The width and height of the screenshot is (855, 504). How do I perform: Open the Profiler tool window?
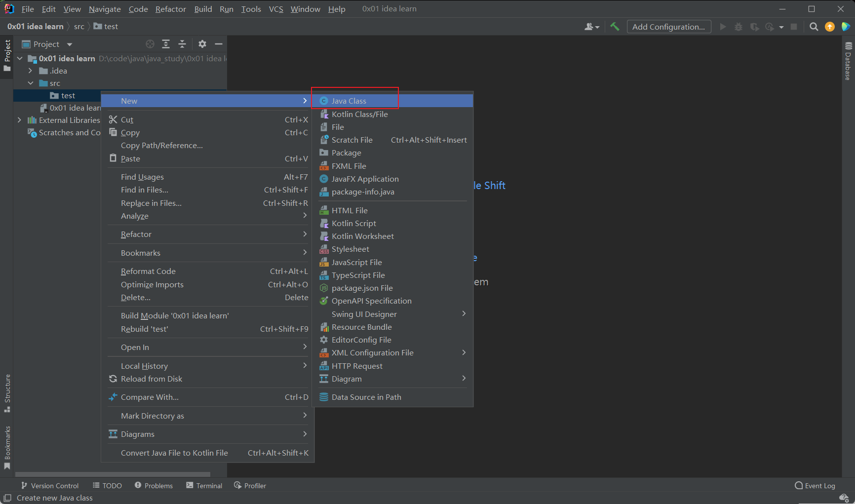click(x=250, y=486)
